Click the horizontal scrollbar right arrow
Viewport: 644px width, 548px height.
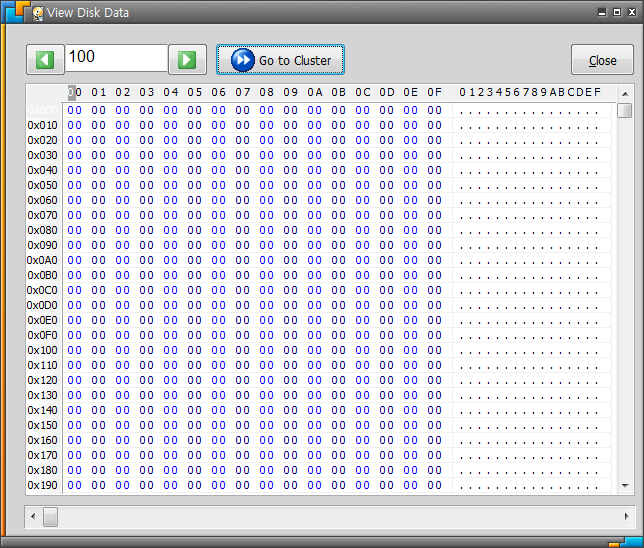pos(625,517)
